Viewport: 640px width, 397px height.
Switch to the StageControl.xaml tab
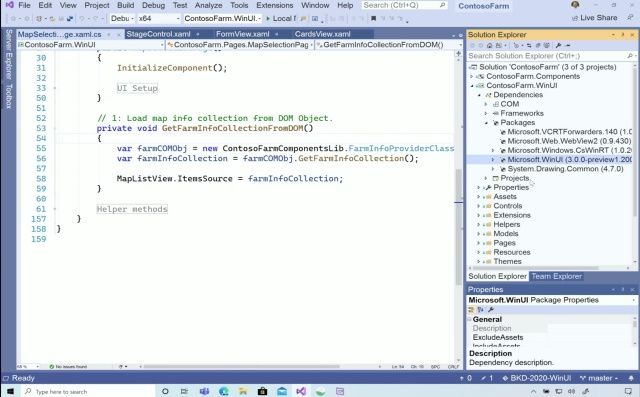158,34
